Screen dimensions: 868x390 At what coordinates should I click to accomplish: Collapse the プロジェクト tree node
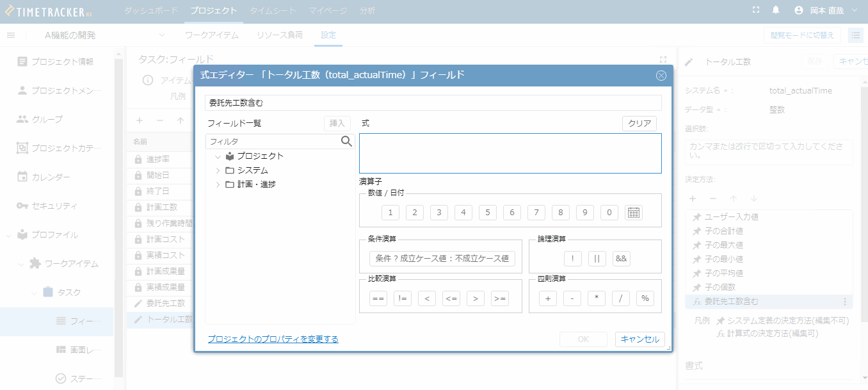click(x=218, y=156)
